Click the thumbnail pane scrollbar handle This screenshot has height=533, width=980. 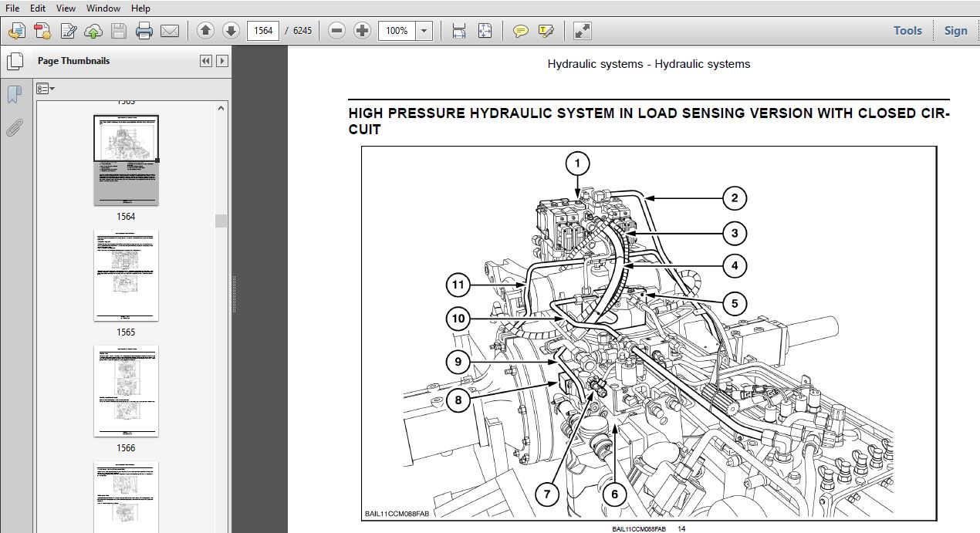pyautogui.click(x=221, y=221)
